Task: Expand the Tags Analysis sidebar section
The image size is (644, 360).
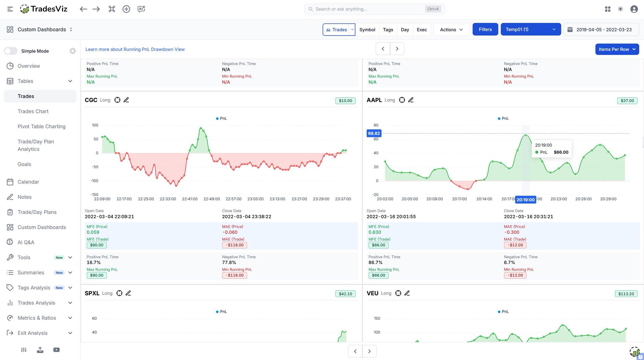Action: coord(70,288)
